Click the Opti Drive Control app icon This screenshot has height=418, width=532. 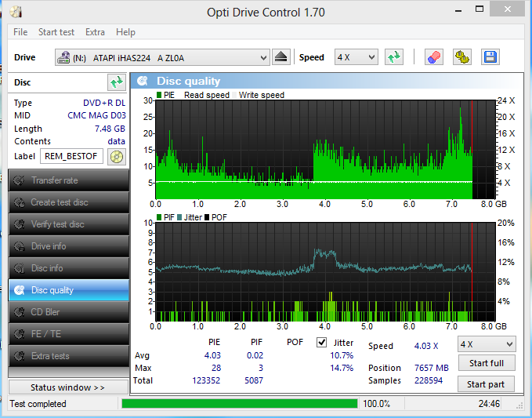tap(16, 12)
